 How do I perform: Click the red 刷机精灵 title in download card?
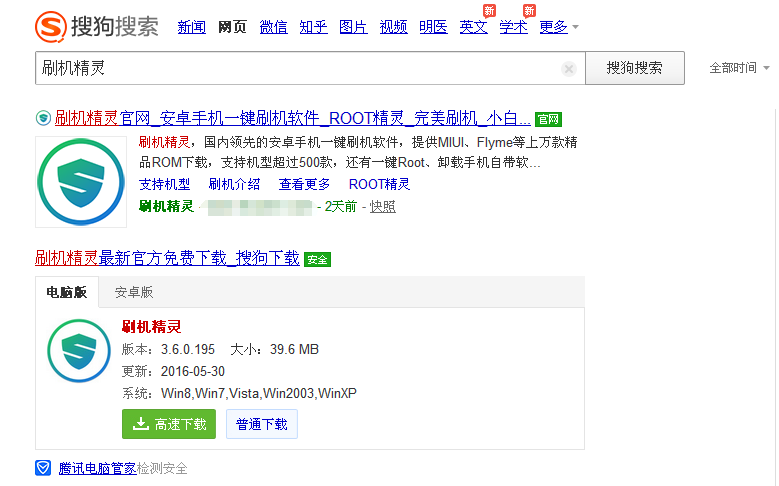(152, 326)
